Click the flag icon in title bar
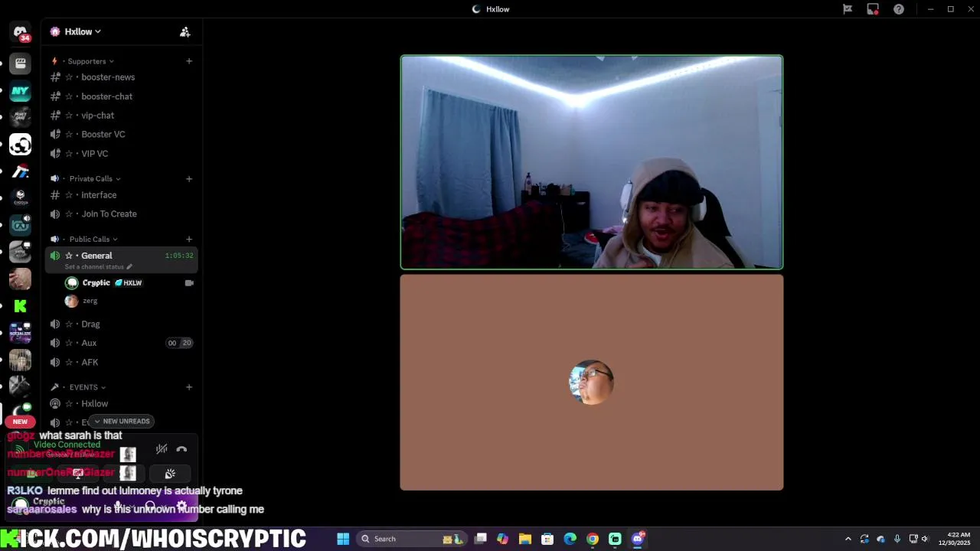 (848, 9)
